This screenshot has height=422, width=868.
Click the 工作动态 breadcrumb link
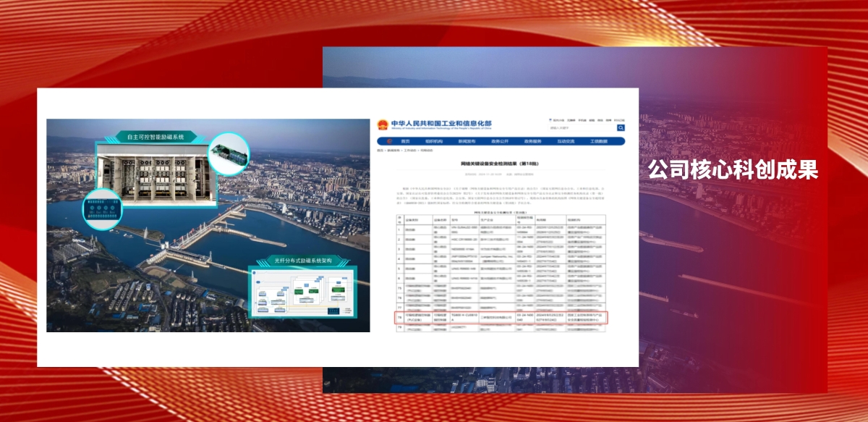coord(410,151)
